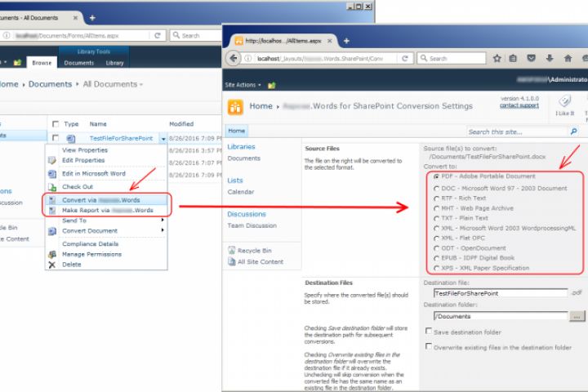The image size is (588, 392).
Task: Click the I Like It tag icon
Action: pyautogui.click(x=564, y=101)
